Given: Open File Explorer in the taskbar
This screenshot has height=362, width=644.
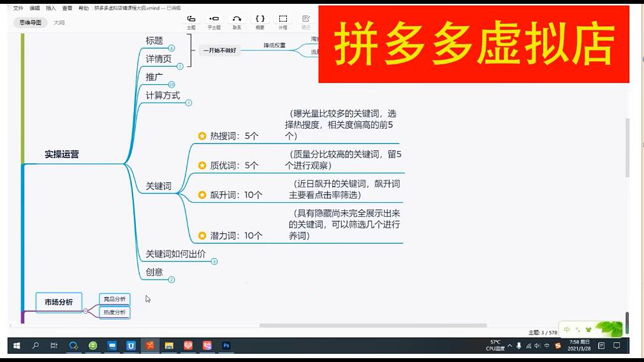Looking at the screenshot, I should (169, 345).
